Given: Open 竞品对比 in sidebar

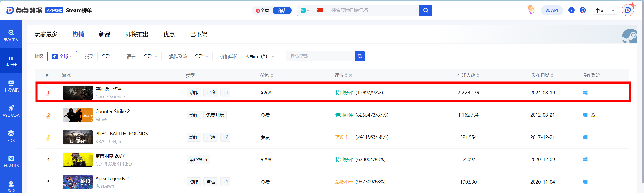Looking at the screenshot, I should point(11,162).
